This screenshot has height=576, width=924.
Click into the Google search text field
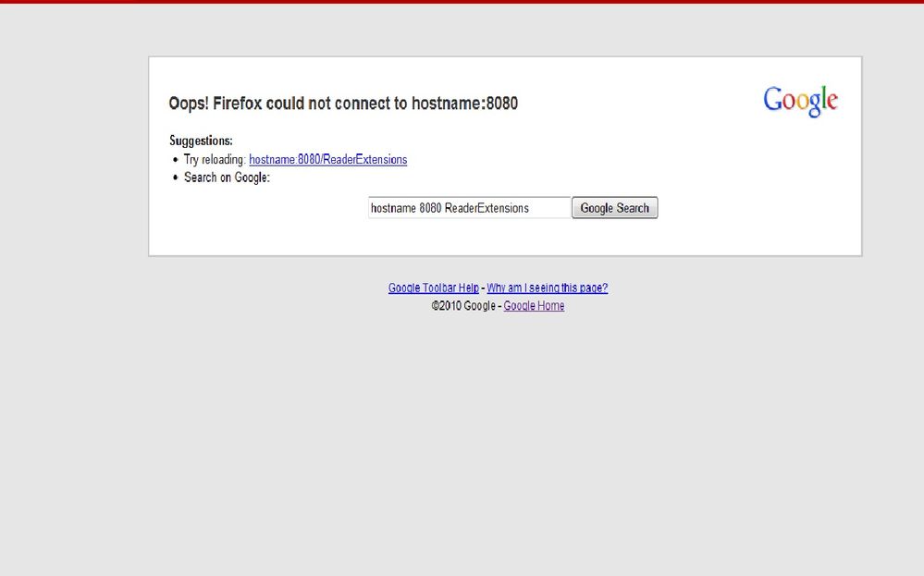469,208
